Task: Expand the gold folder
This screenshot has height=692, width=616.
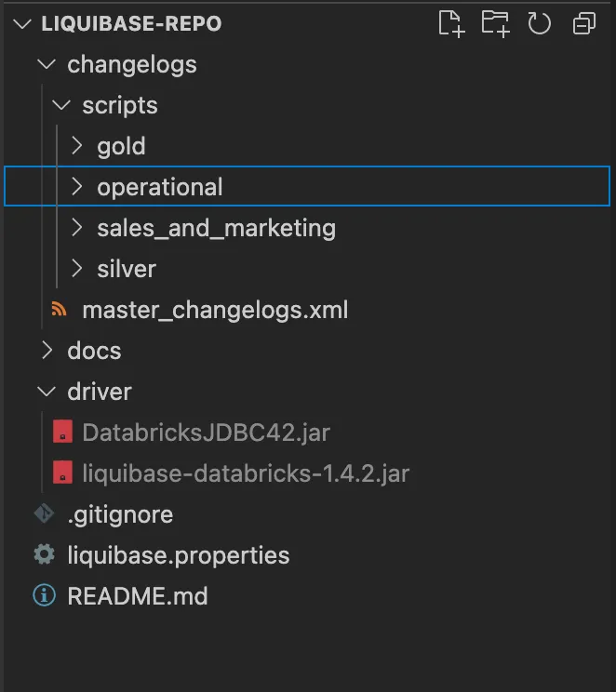Action: [x=77, y=146]
